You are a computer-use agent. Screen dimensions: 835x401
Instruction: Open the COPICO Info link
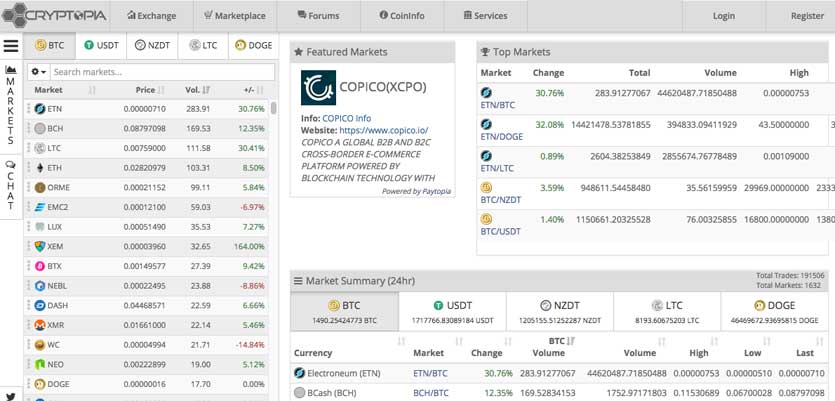[x=346, y=118]
